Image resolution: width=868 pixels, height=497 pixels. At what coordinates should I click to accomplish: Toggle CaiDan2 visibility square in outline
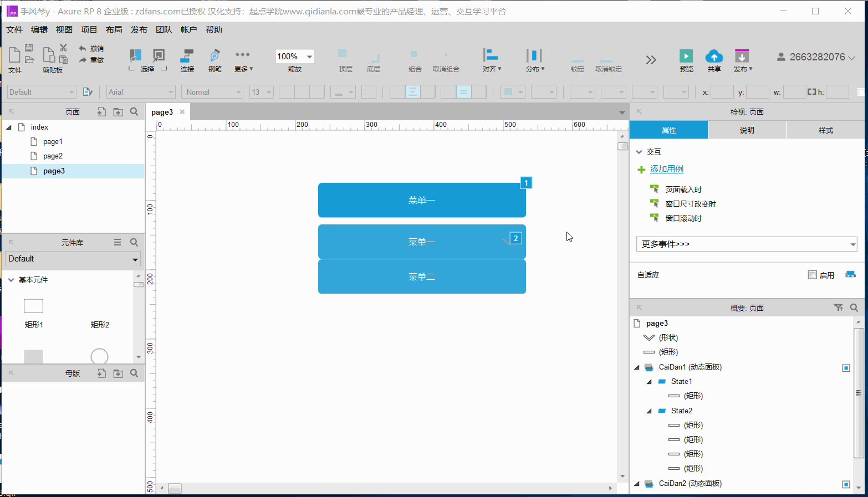coord(846,484)
